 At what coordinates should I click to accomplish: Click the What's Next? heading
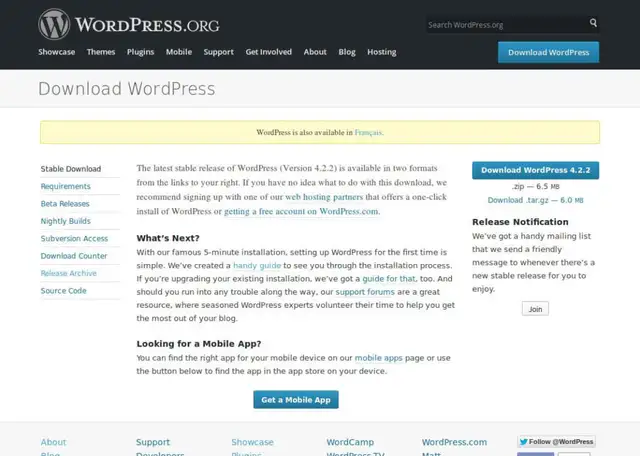coord(168,238)
